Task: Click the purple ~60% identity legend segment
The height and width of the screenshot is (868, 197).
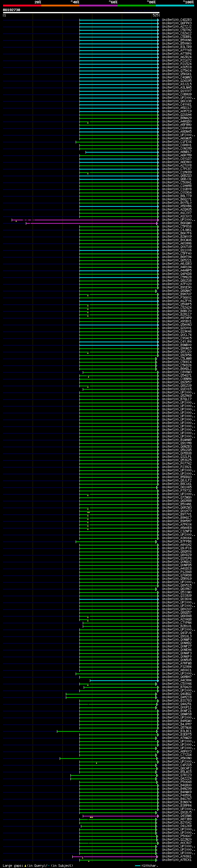Action: tap(99, 6)
